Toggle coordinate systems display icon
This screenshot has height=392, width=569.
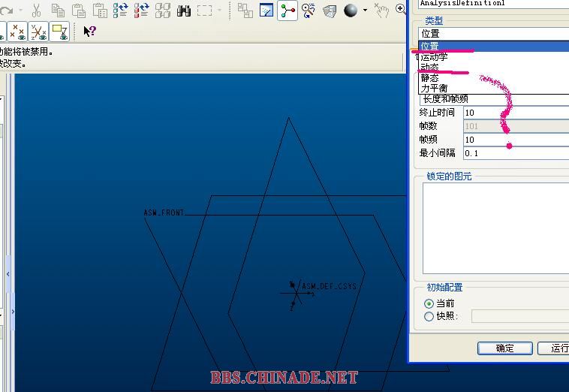[x=38, y=32]
